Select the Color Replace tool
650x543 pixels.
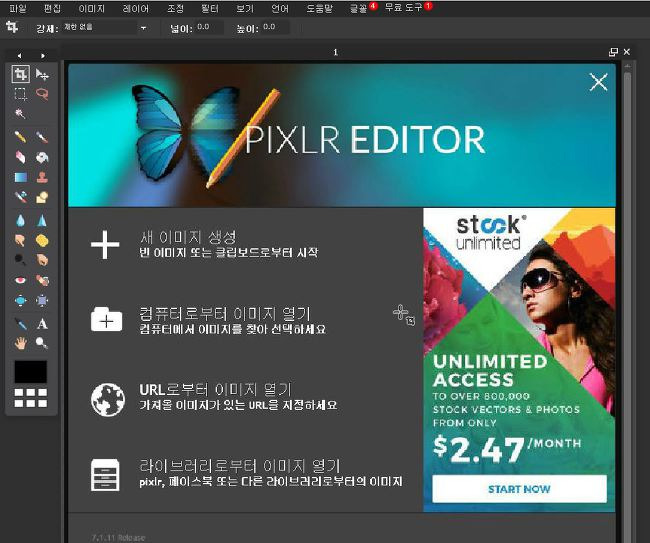pyautogui.click(x=20, y=197)
